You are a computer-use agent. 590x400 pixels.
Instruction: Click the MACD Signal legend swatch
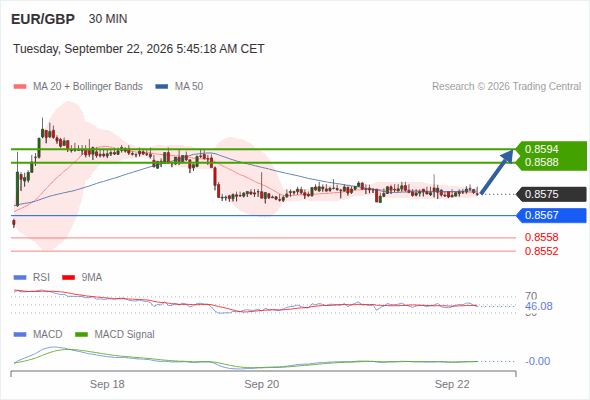(82, 335)
